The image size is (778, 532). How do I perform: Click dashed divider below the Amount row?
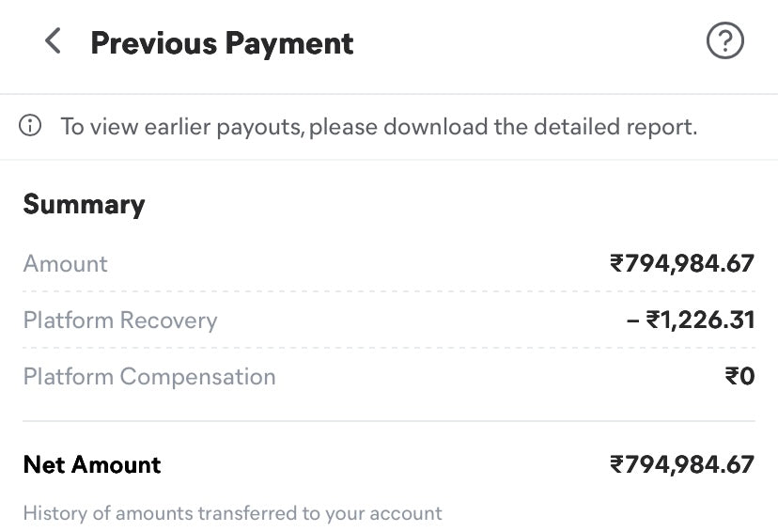click(x=389, y=291)
